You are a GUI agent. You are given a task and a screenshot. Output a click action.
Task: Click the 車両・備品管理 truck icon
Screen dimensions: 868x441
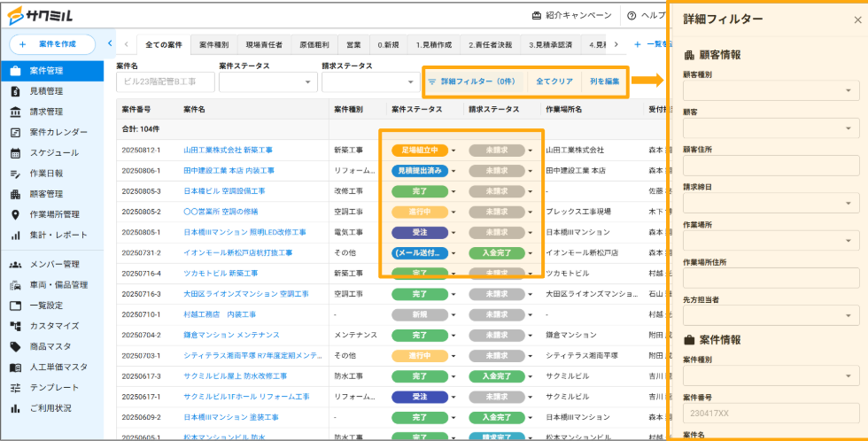[15, 285]
